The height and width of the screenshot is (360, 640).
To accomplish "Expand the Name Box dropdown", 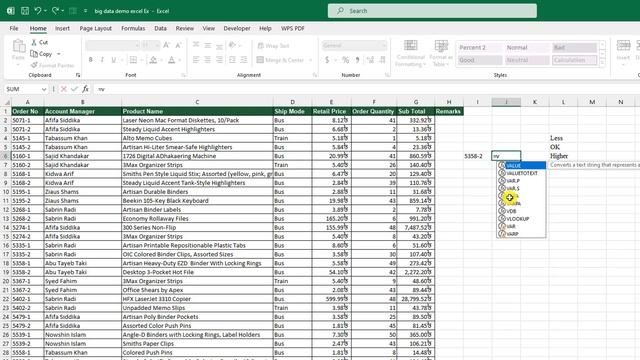I will point(44,89).
